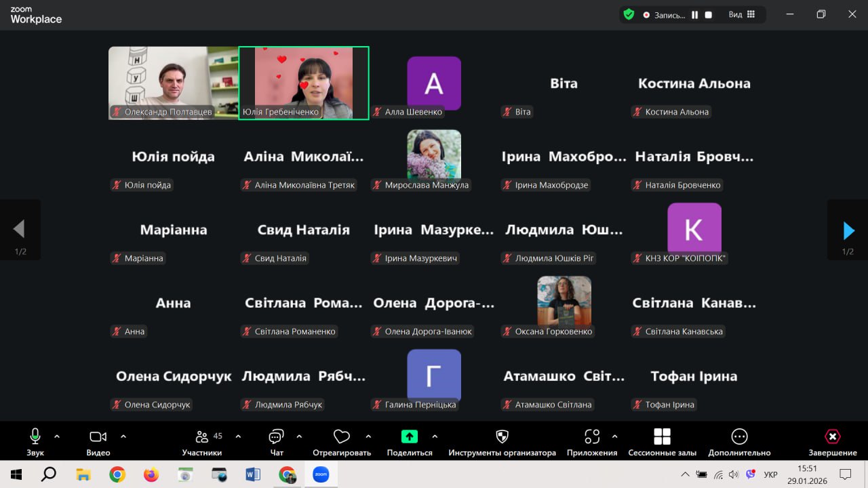Screen dimensions: 868x488
Task: Go to next page of participants
Action: pos(848,230)
